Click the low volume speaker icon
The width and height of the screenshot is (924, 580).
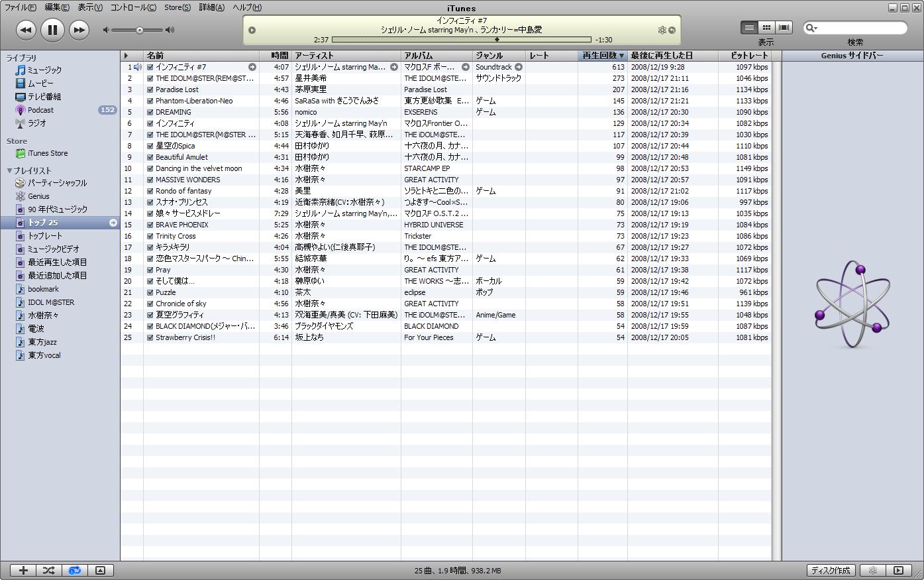coord(106,30)
